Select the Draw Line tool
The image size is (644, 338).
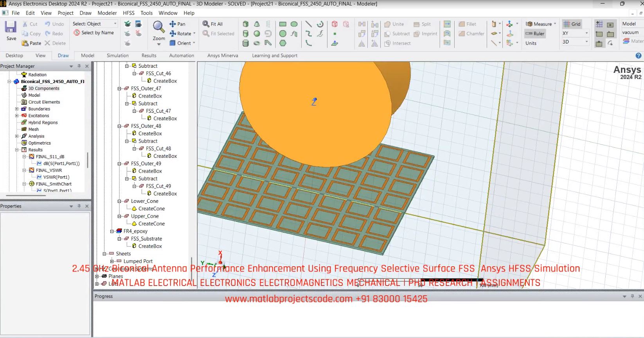click(309, 24)
